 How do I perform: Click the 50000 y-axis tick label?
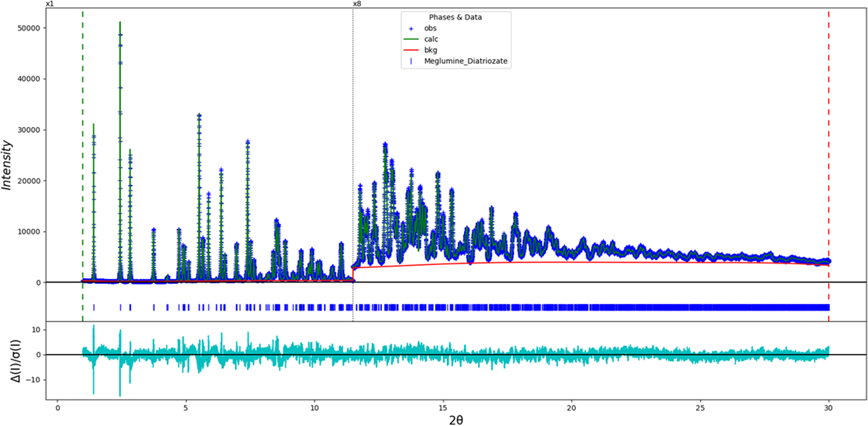[x=29, y=28]
